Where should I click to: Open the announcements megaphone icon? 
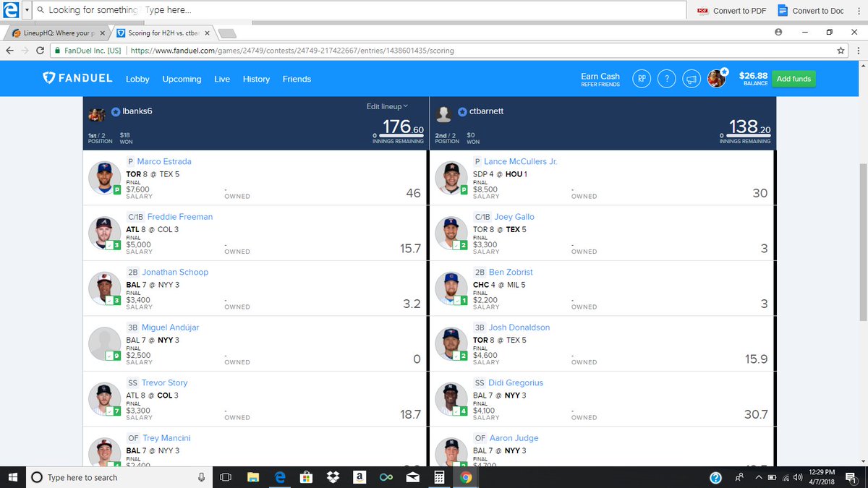tap(692, 79)
